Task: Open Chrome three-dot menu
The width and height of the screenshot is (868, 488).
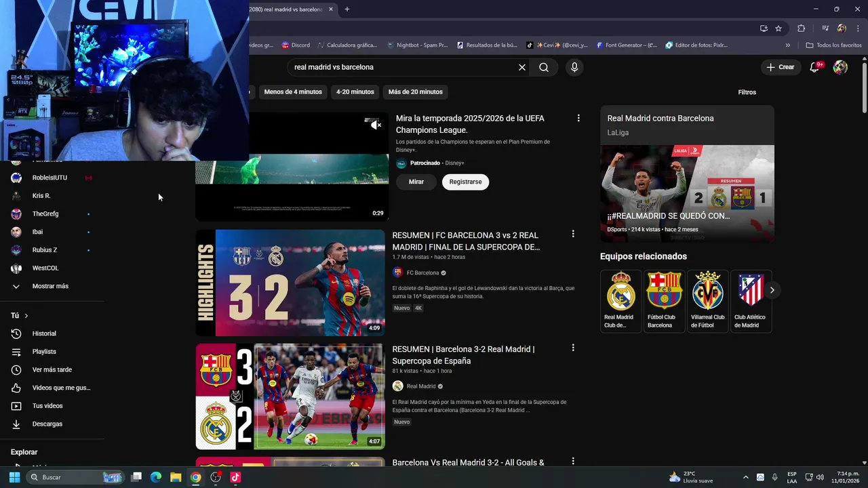Action: point(857,28)
